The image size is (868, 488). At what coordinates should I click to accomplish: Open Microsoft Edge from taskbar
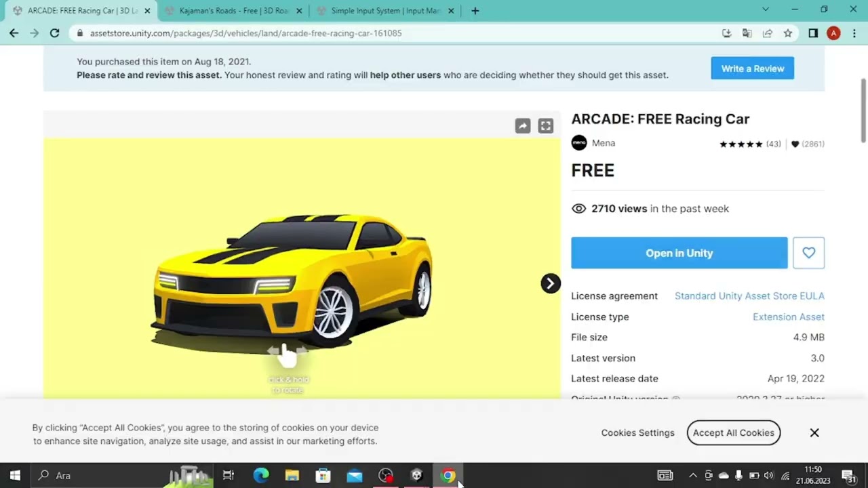(x=261, y=475)
